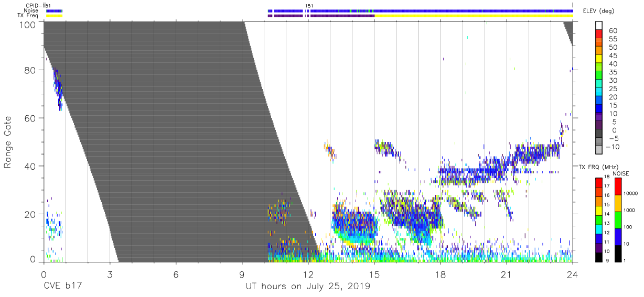Select the yellow ELEV swatch between 40 and 45
The image size is (644, 297).
(599, 60)
